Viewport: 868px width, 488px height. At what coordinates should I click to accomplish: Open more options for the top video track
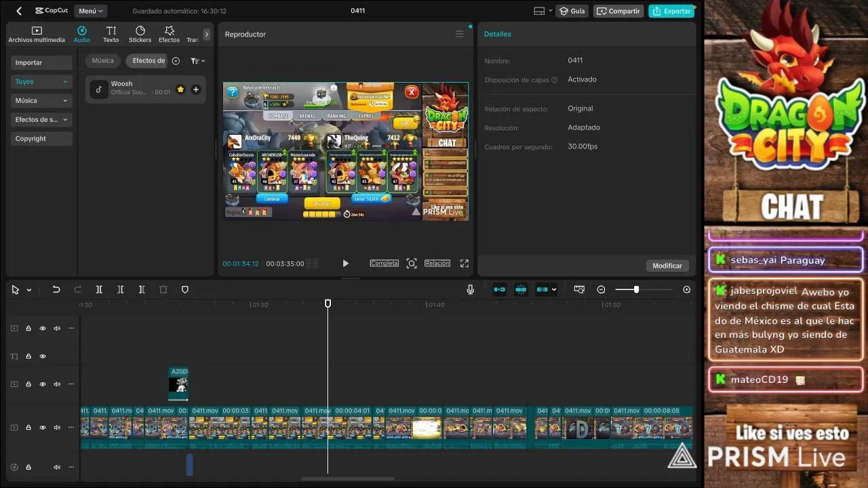[71, 328]
